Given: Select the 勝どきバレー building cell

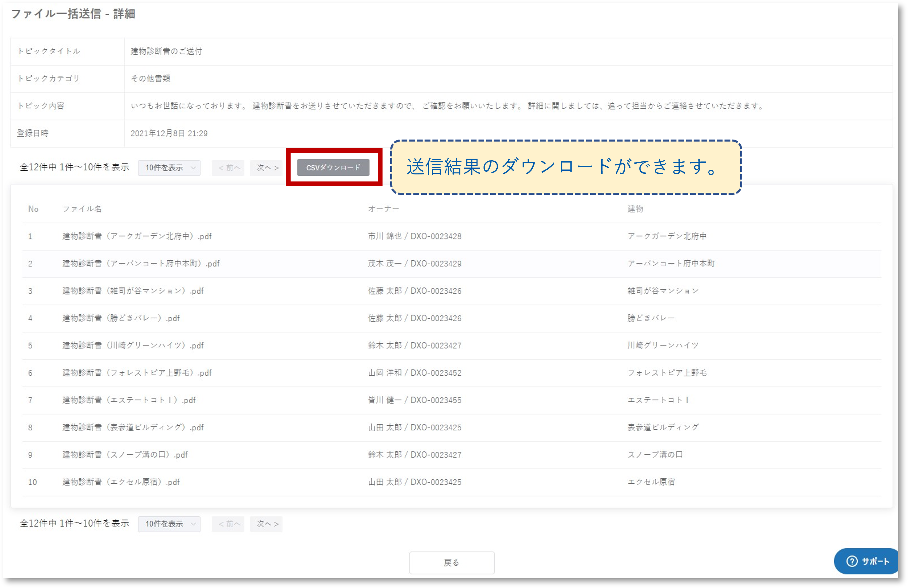Looking at the screenshot, I should pos(651,318).
